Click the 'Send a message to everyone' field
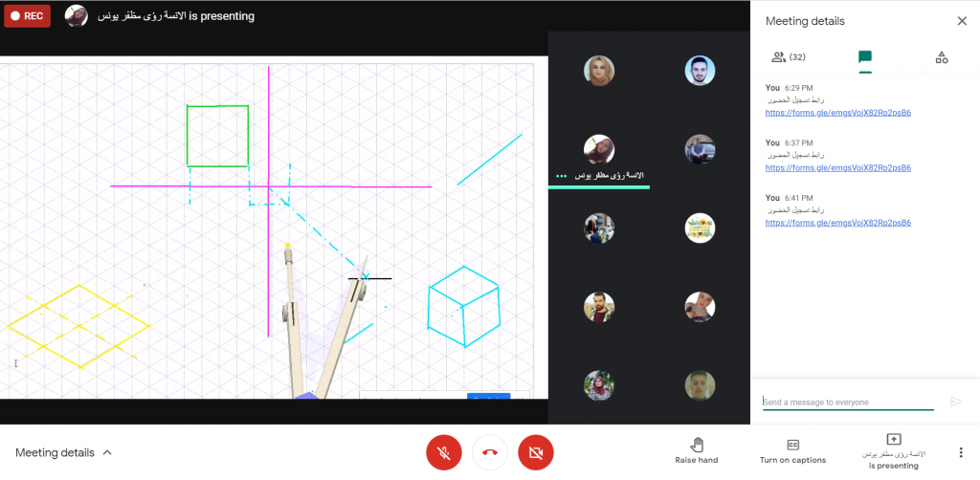 click(x=847, y=402)
